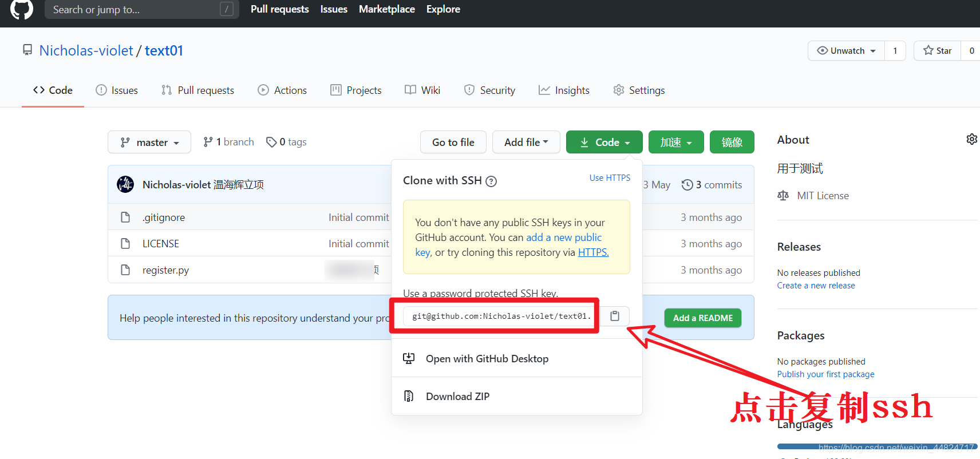Click the stargazers count 0
Screen dimensions: 980x459
point(971,50)
